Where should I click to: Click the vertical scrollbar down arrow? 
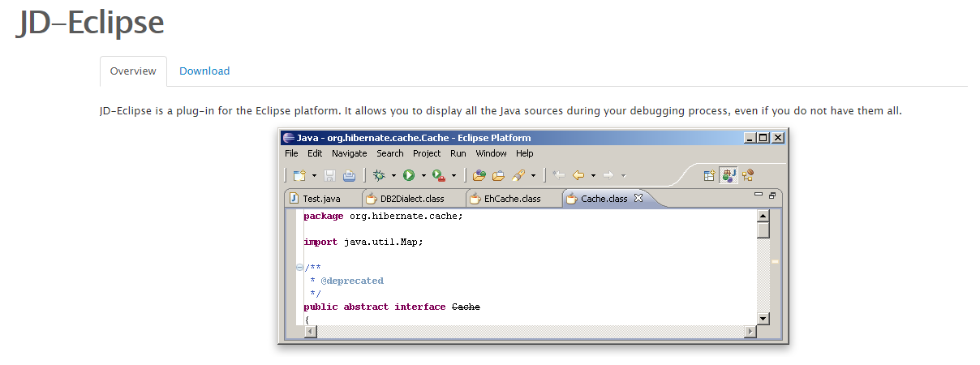point(763,318)
